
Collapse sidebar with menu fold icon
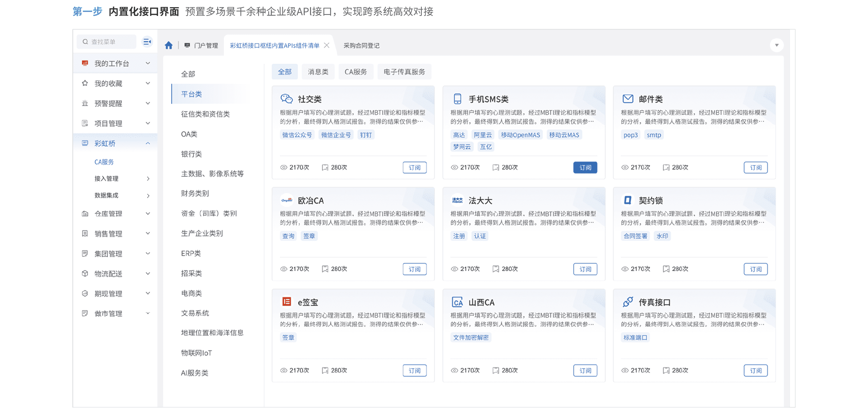coord(147,42)
